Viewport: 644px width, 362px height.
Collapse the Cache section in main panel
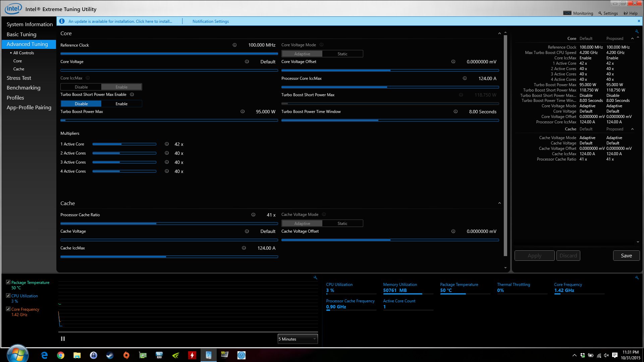[499, 203]
